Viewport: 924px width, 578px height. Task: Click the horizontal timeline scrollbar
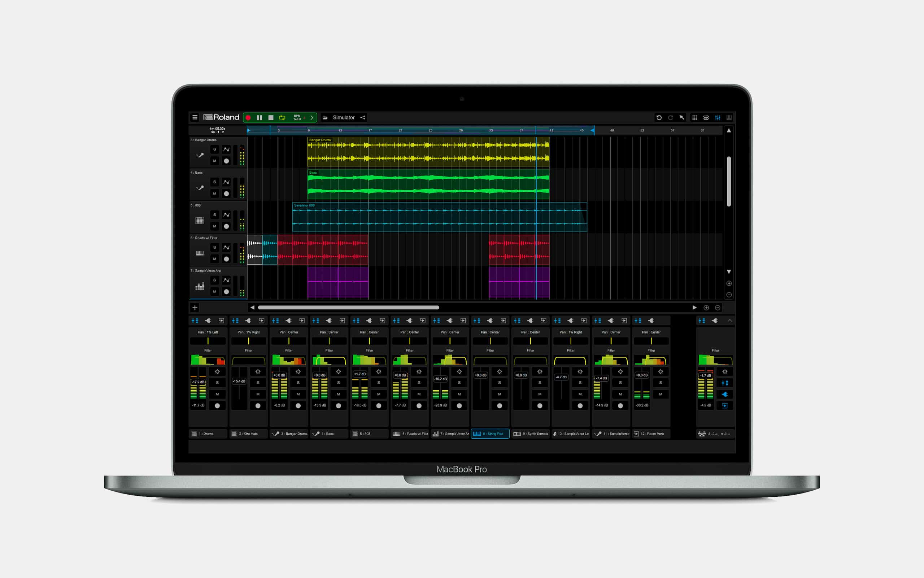coord(348,307)
